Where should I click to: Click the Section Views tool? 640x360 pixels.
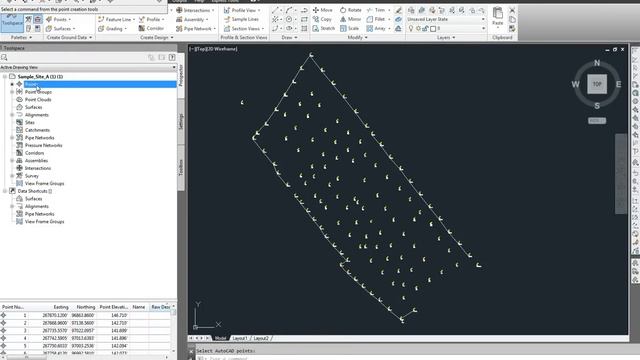[x=243, y=29]
